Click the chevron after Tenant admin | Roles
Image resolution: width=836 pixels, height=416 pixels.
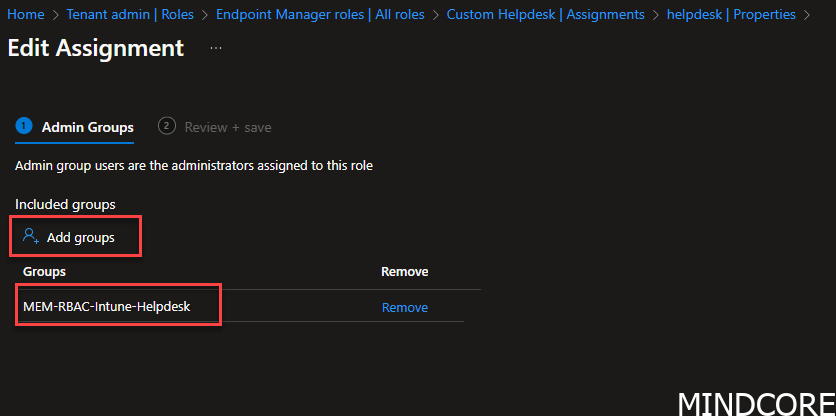pos(205,15)
